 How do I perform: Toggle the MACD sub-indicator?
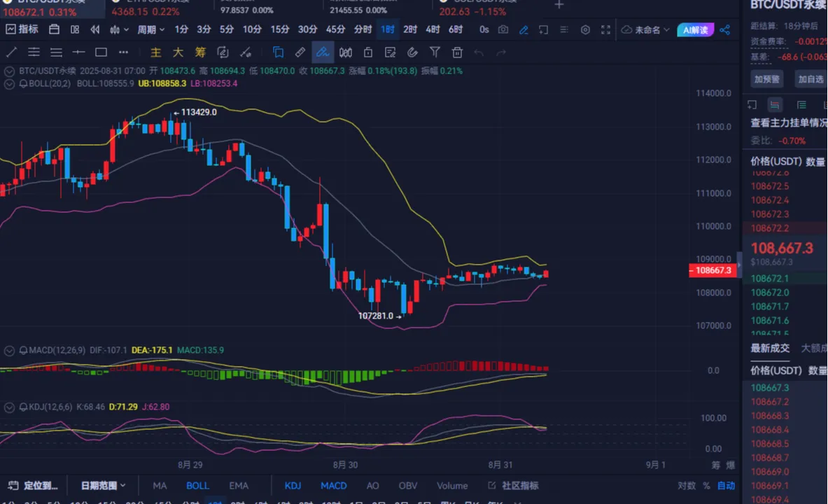click(x=334, y=486)
